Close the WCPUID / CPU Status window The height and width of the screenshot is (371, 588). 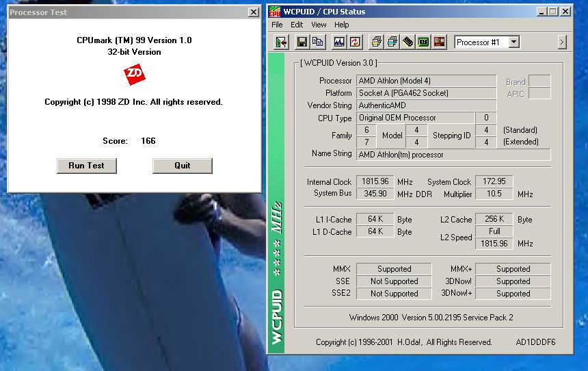click(x=565, y=12)
